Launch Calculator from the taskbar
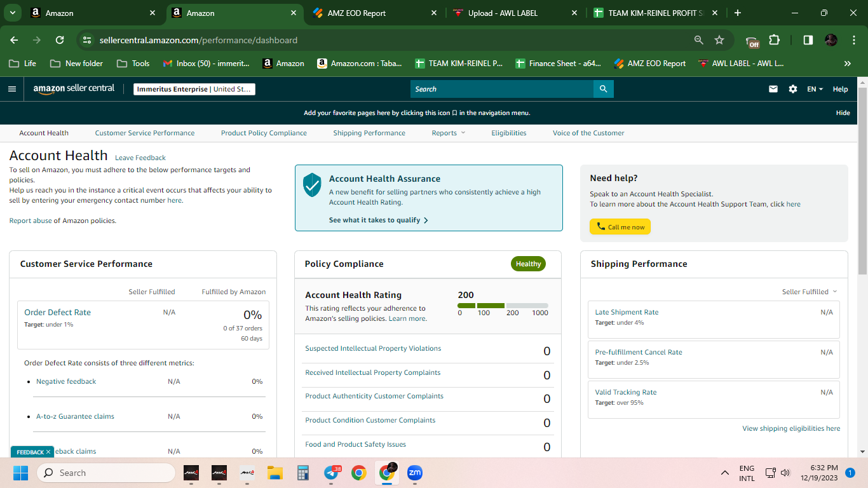The height and width of the screenshot is (488, 868). point(302,473)
